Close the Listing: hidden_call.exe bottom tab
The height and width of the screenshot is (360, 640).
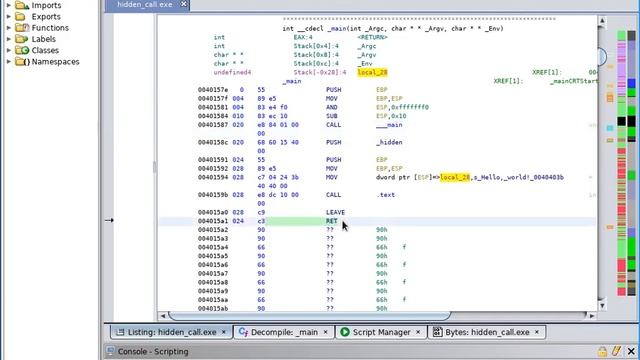224,332
